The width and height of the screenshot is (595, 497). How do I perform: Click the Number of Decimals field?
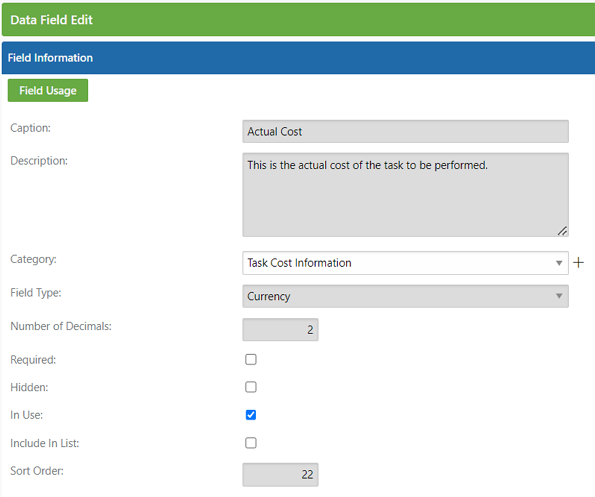tap(280, 329)
